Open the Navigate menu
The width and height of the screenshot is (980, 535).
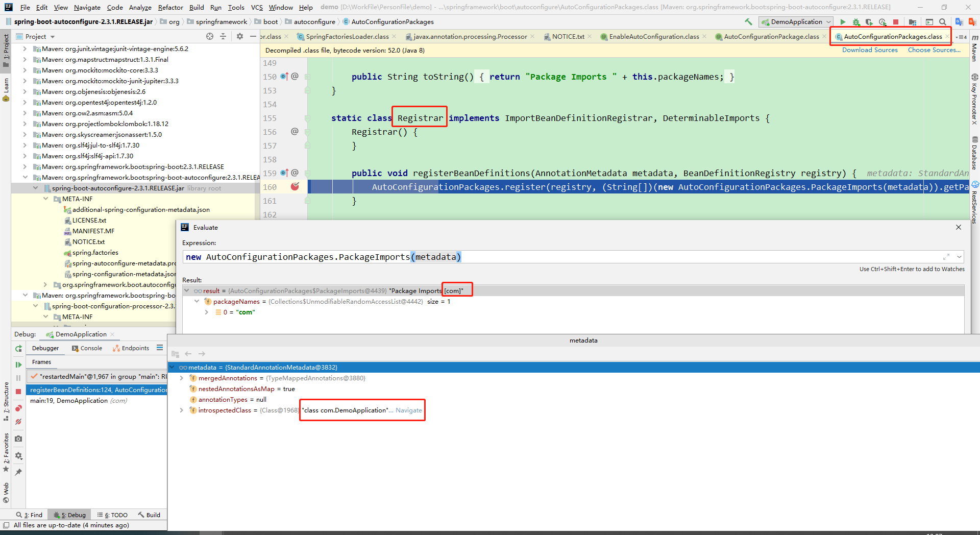(x=87, y=7)
